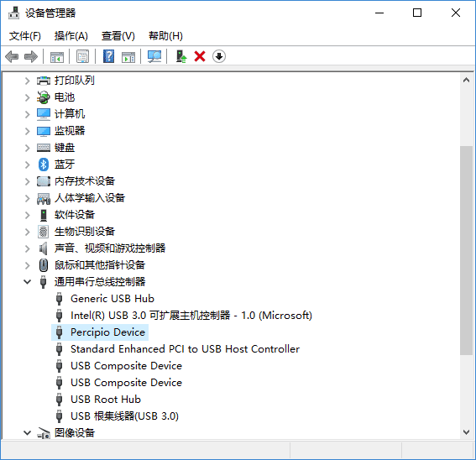Screen dimensions: 476x460
Task: Expand the 键盘 category chevron
Action: (28, 148)
